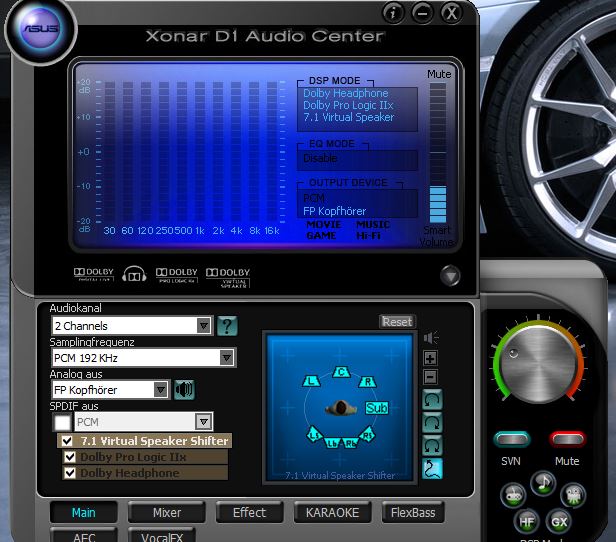Uncheck the Dolby Pro Logic IIx checkbox
Screen dimensions: 616x542
(x=70, y=457)
